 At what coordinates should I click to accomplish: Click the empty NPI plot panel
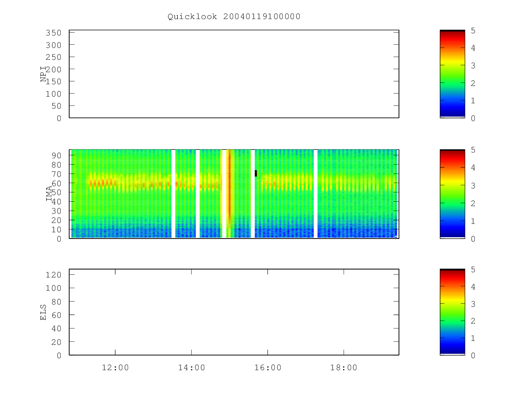234,74
